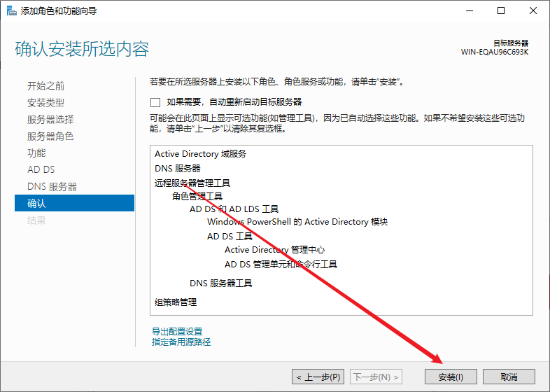Screen dimensions: 550x392
Task: Select 远程服务器管理工具 list entry
Action: pyautogui.click(x=192, y=183)
